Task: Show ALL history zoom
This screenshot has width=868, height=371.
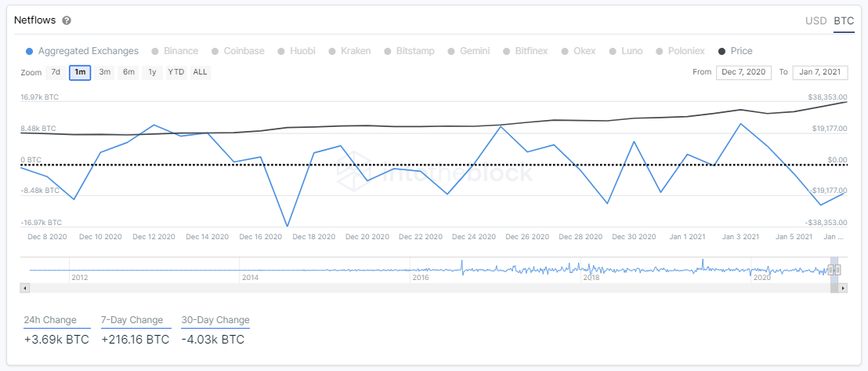Action: [x=200, y=73]
